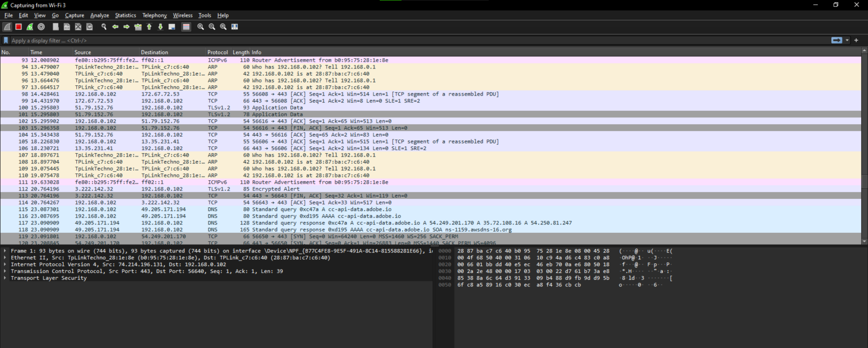Apply the display filter with the arrow button
This screenshot has height=348, width=868.
836,40
